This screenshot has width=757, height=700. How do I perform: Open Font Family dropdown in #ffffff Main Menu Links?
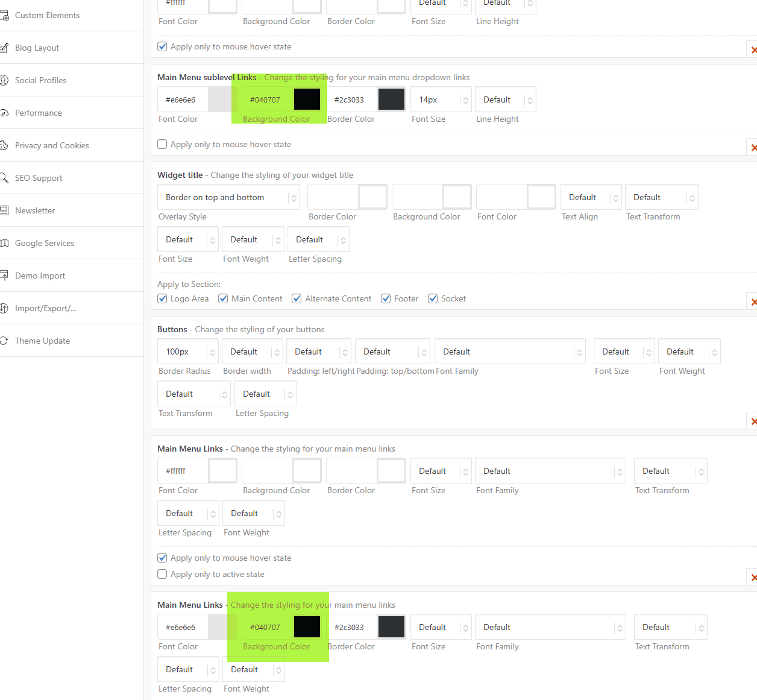point(551,471)
